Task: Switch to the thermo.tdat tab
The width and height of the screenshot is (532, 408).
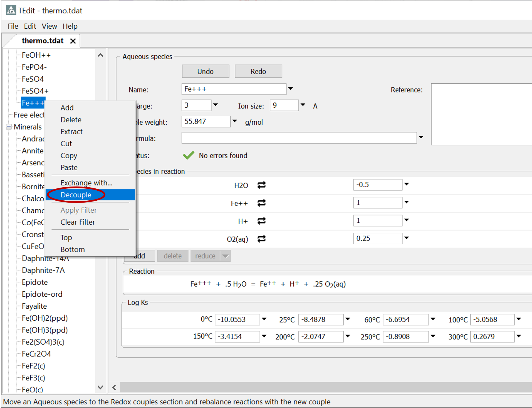Action: (43, 41)
